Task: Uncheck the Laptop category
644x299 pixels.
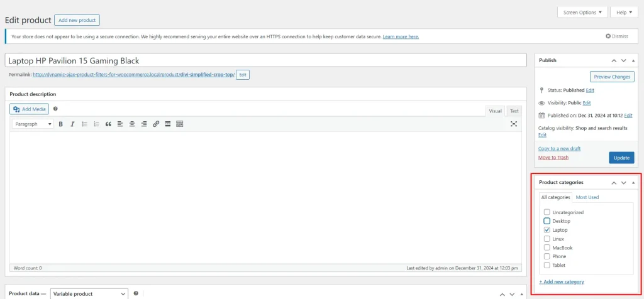Action: point(547,230)
